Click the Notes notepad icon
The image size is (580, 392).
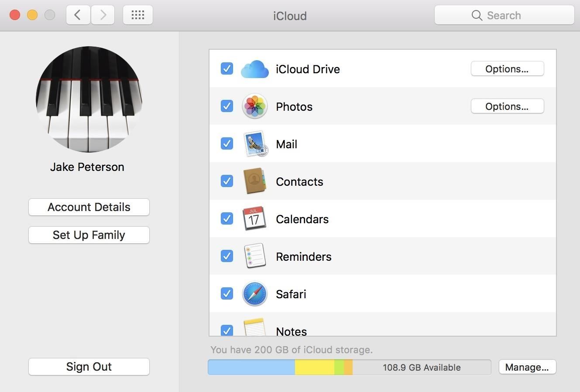tap(254, 328)
